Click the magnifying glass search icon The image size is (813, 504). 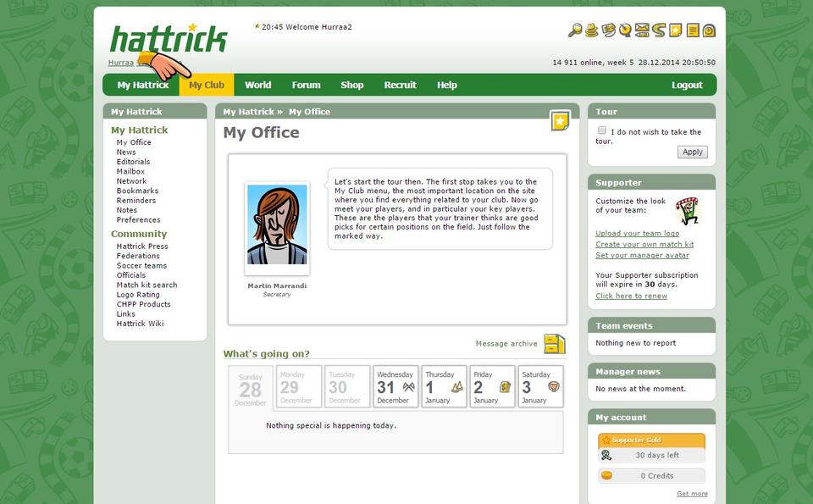575,30
